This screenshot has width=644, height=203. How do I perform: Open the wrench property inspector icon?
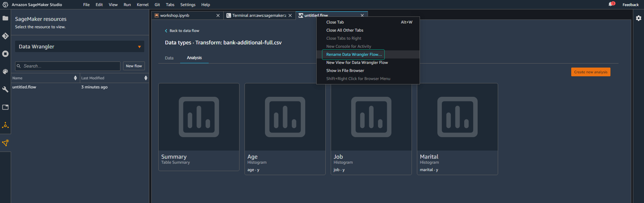(5, 89)
